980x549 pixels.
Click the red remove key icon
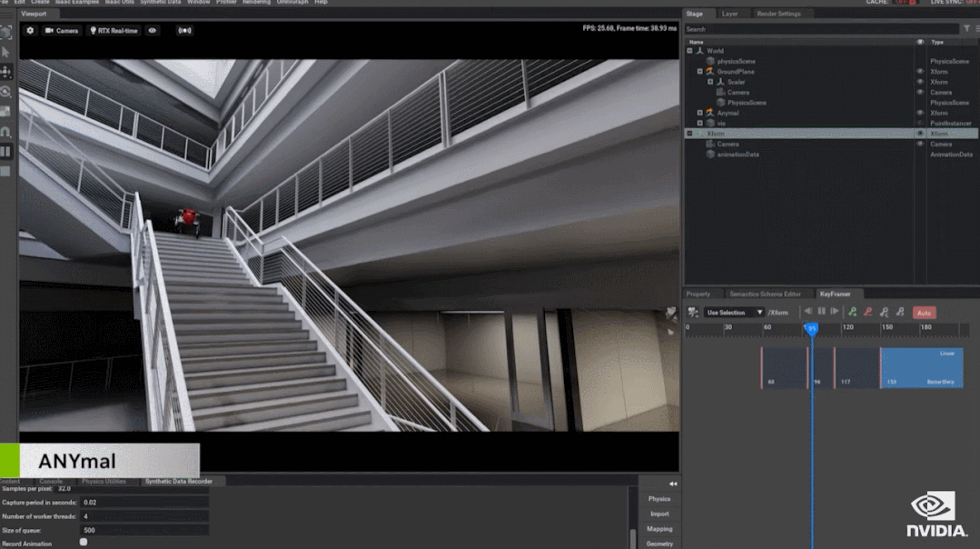[868, 312]
